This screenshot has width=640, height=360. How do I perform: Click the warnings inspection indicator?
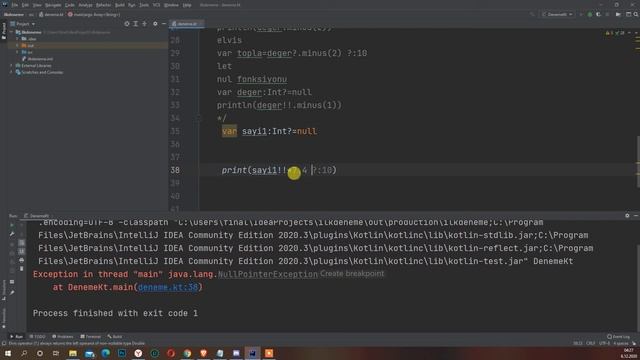pos(614,33)
